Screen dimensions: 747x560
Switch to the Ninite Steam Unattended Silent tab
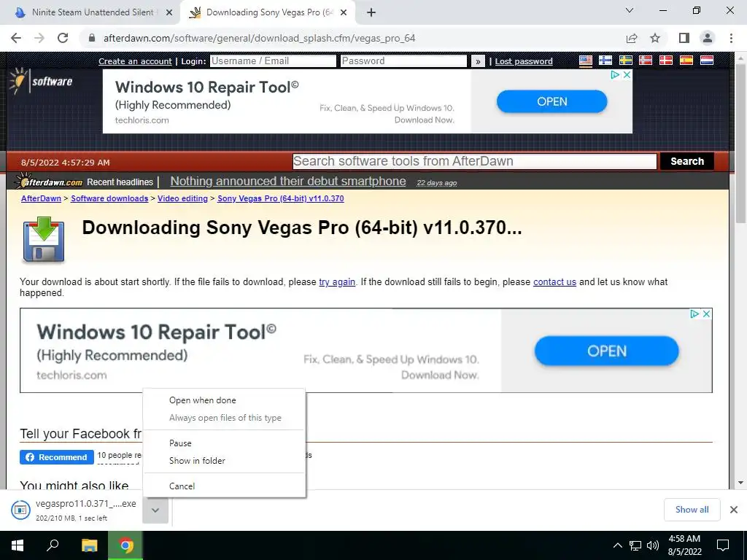coord(93,12)
